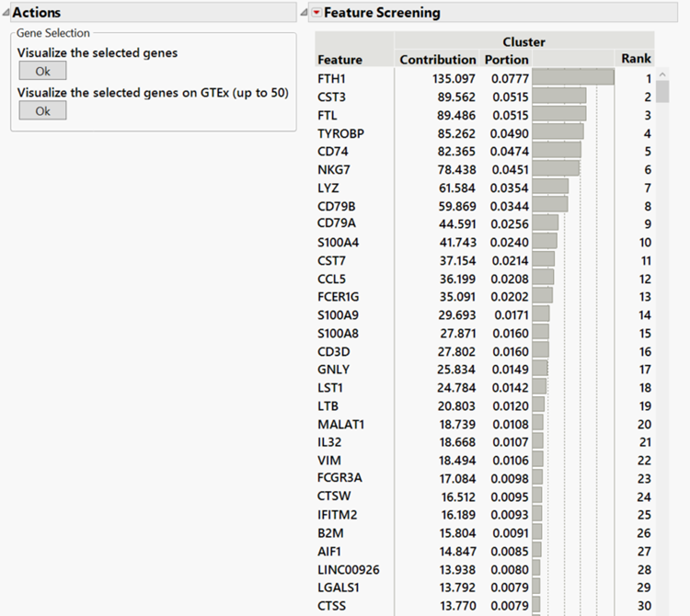Click the Feature column header
Image resolution: width=690 pixels, height=616 pixels.
click(x=340, y=60)
